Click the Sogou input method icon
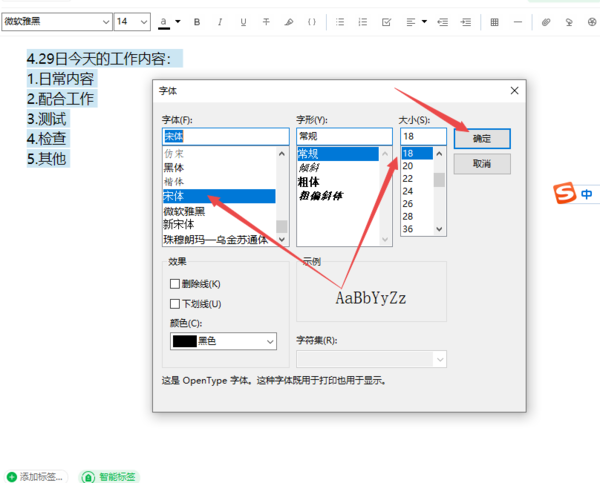This screenshot has height=483, width=600. 564,193
